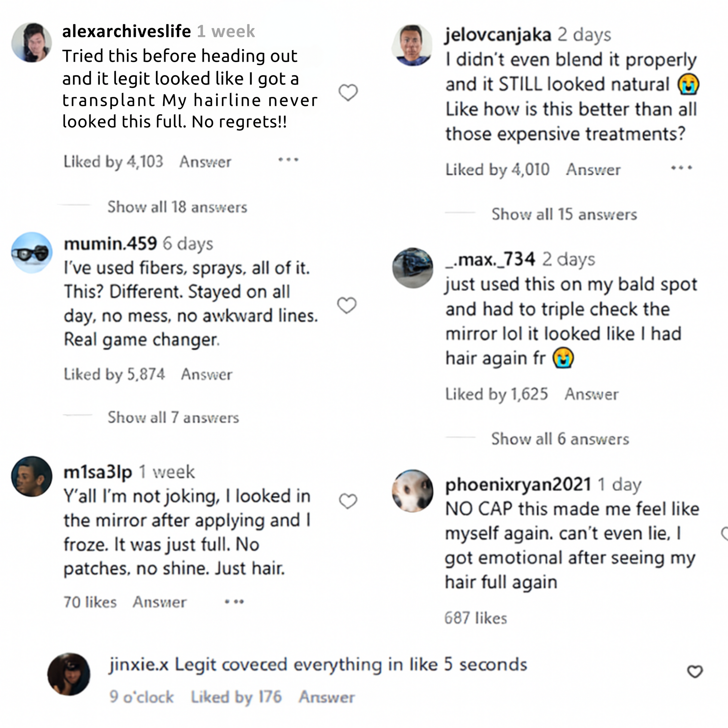Image resolution: width=728 pixels, height=728 pixels.
Task: Like mumin.459's comment with the heart
Action: (x=347, y=305)
